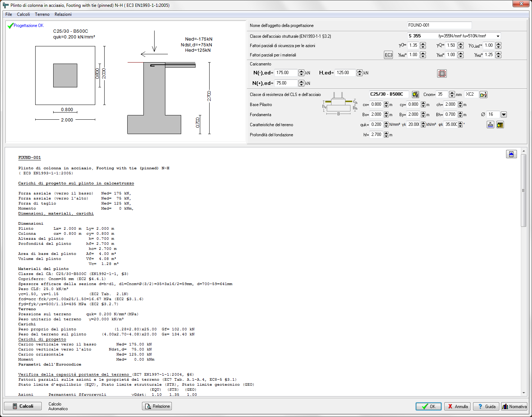Open the exposure class picker icon beside XC2

[x=483, y=95]
